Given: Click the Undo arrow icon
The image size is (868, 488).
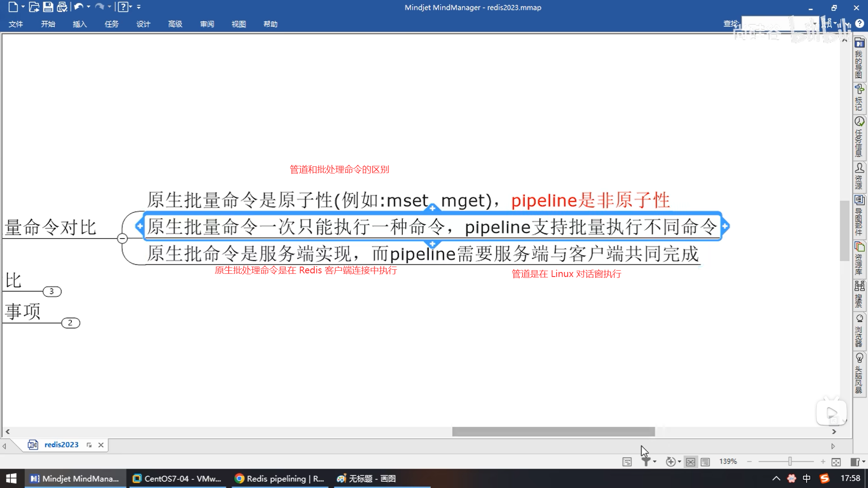Looking at the screenshot, I should (79, 7).
